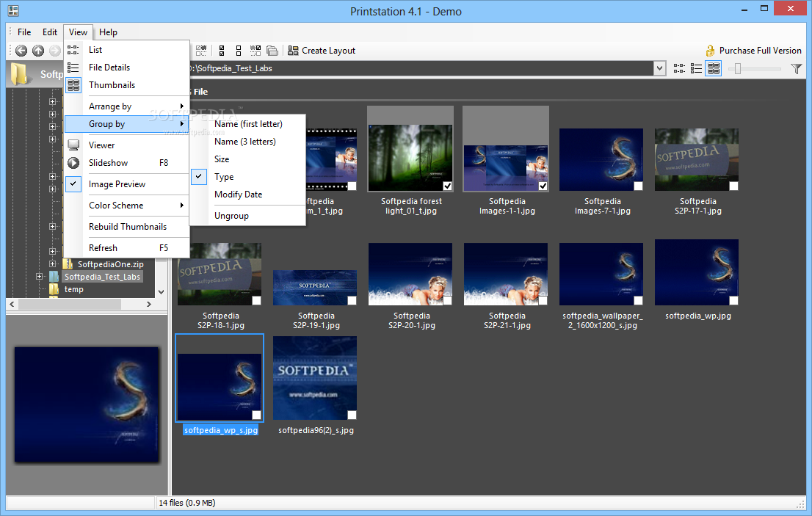Click the Purchase Full Version link
Viewport: 812px width, 516px height.
(760, 51)
